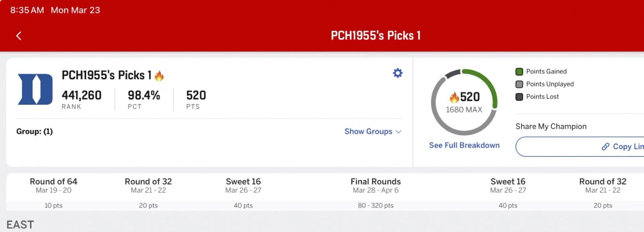Viewport: 644px width, 232px height.
Task: Toggle Points Gained legend swatch
Action: tap(519, 72)
